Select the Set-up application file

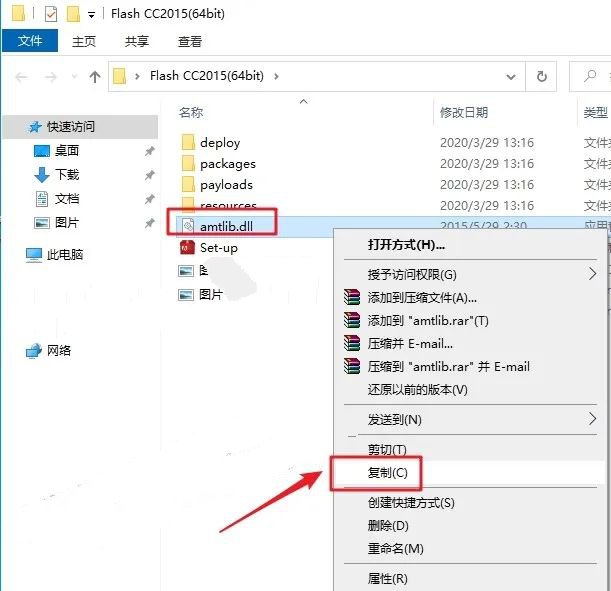219,248
